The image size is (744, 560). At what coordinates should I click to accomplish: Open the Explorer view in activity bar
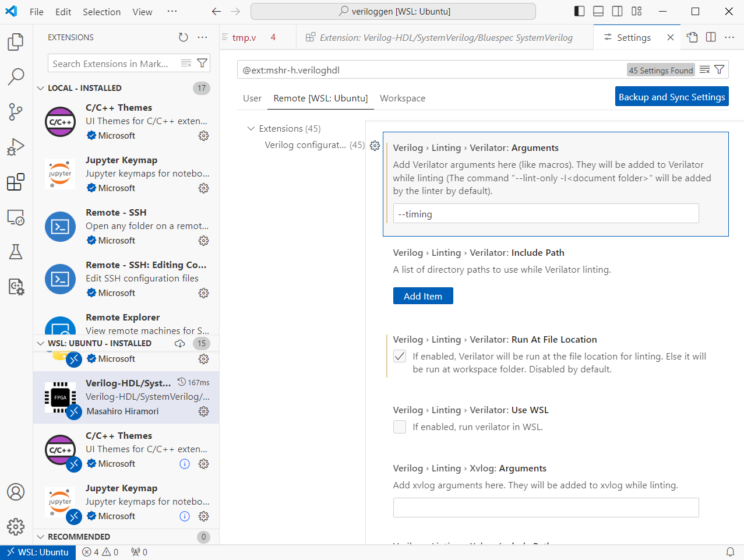(16, 41)
